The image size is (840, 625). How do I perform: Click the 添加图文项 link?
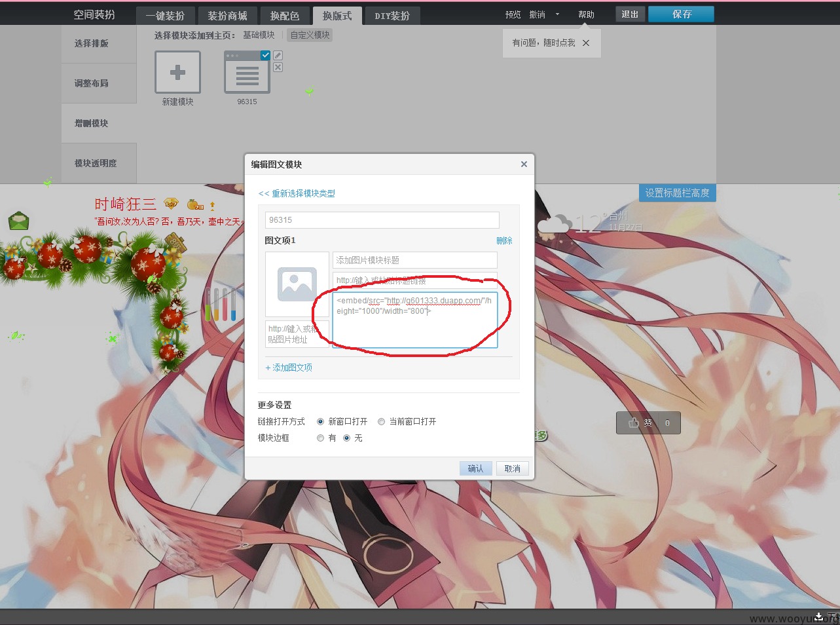click(x=289, y=368)
